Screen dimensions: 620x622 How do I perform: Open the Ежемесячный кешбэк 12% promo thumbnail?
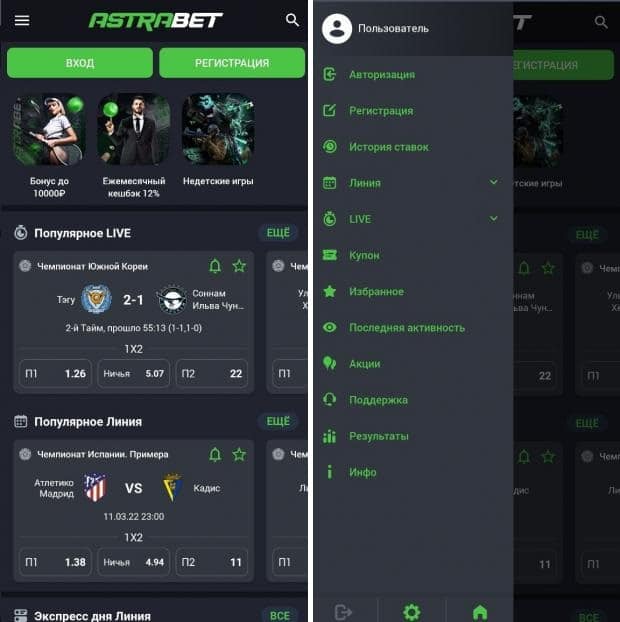pyautogui.click(x=134, y=130)
